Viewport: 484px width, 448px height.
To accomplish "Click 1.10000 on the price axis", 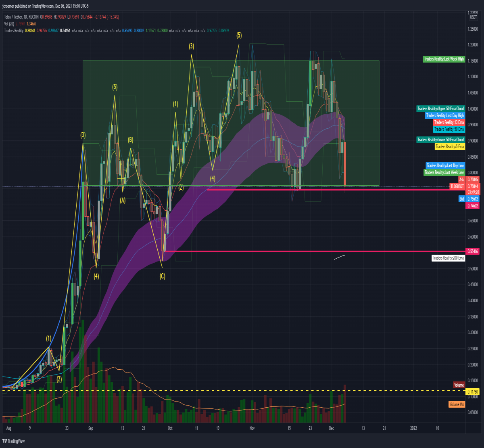I will coord(473,77).
